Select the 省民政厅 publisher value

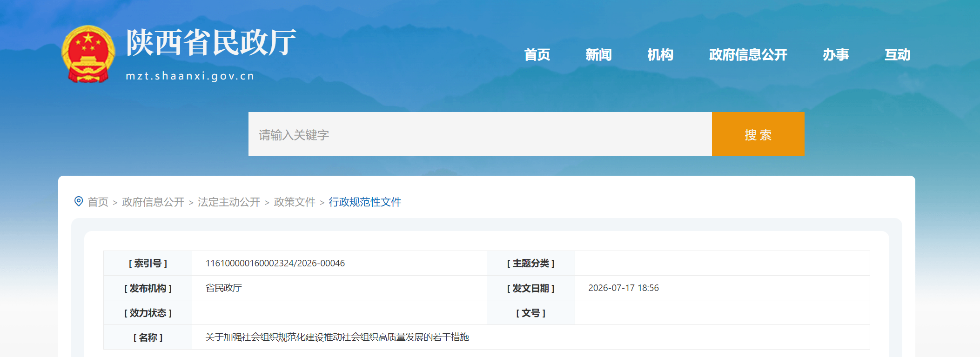pyautogui.click(x=223, y=288)
